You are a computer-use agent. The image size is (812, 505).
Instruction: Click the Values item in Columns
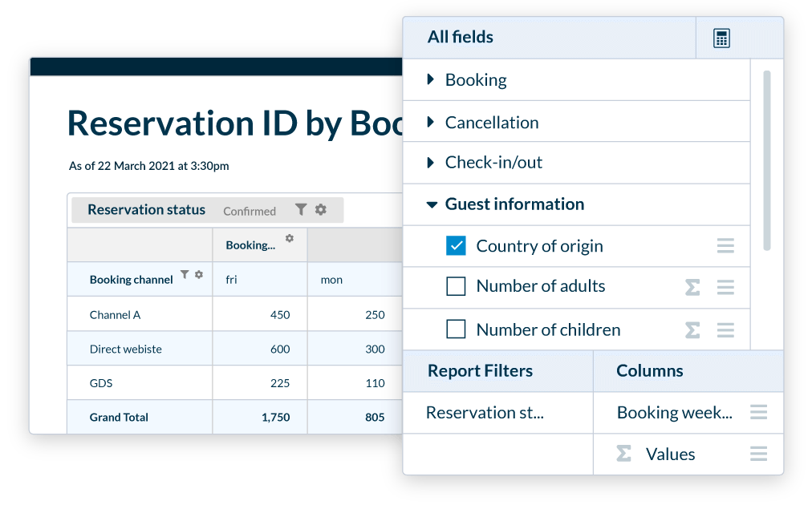point(670,454)
